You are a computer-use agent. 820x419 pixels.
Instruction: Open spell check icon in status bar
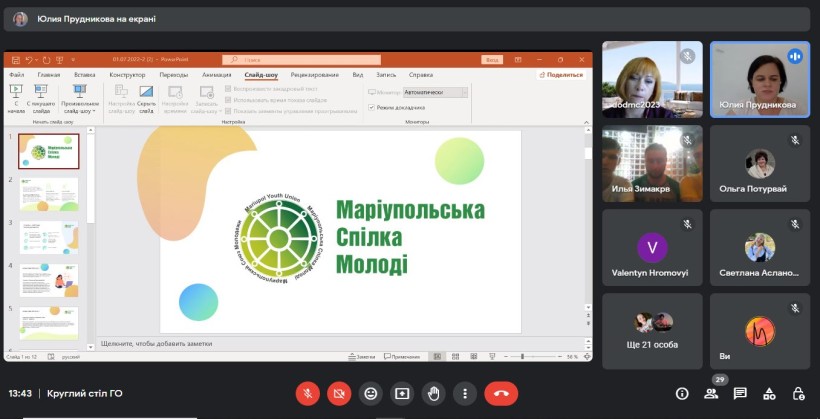click(51, 357)
